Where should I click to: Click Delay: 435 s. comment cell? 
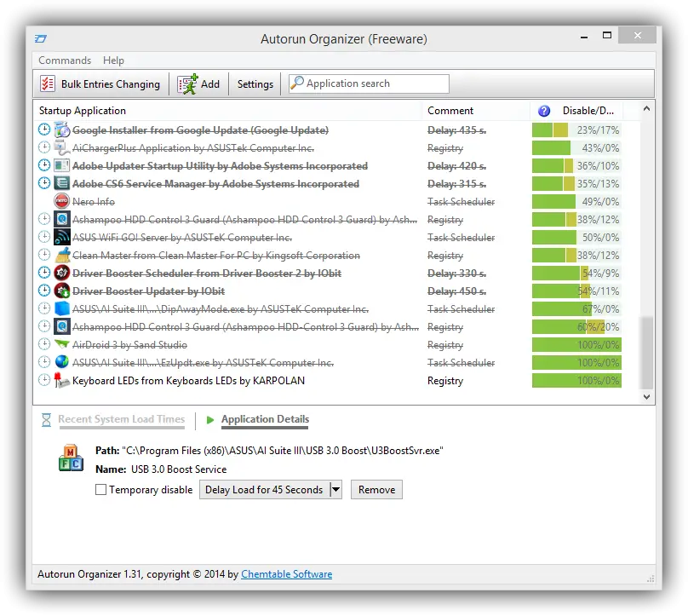point(456,130)
